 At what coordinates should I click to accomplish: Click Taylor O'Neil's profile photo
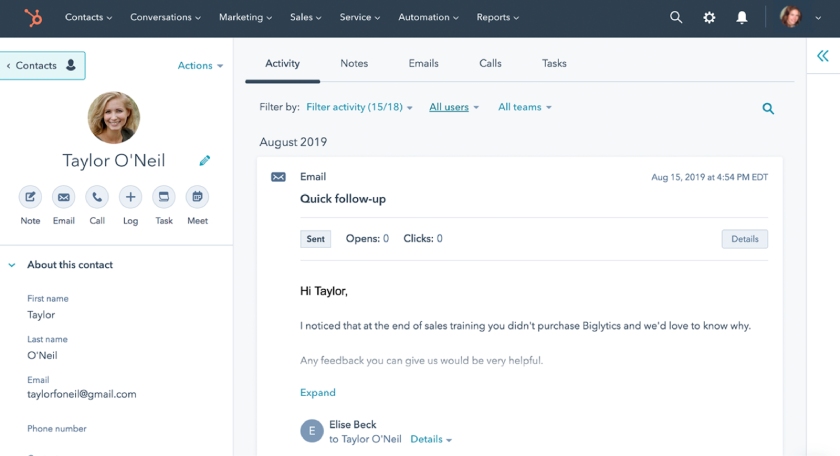pyautogui.click(x=114, y=117)
